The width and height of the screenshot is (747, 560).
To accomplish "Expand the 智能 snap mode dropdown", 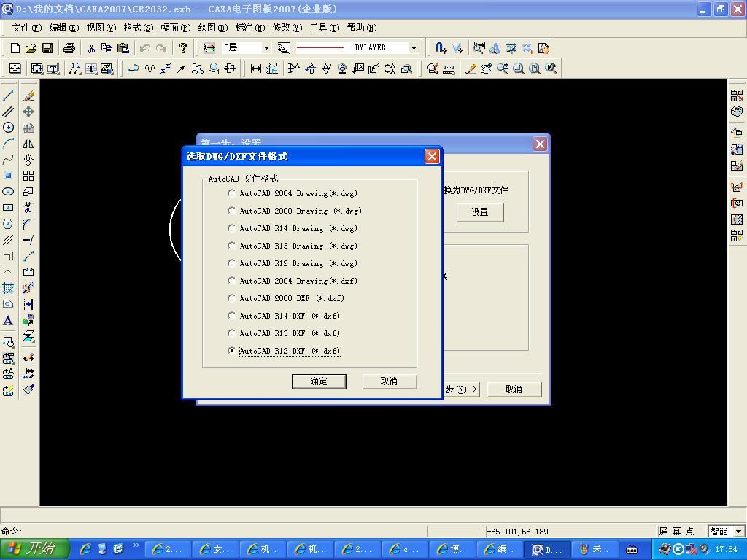I will pos(738,532).
